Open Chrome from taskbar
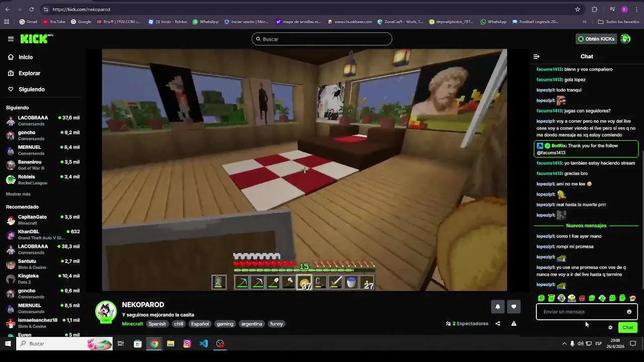 (x=154, y=344)
